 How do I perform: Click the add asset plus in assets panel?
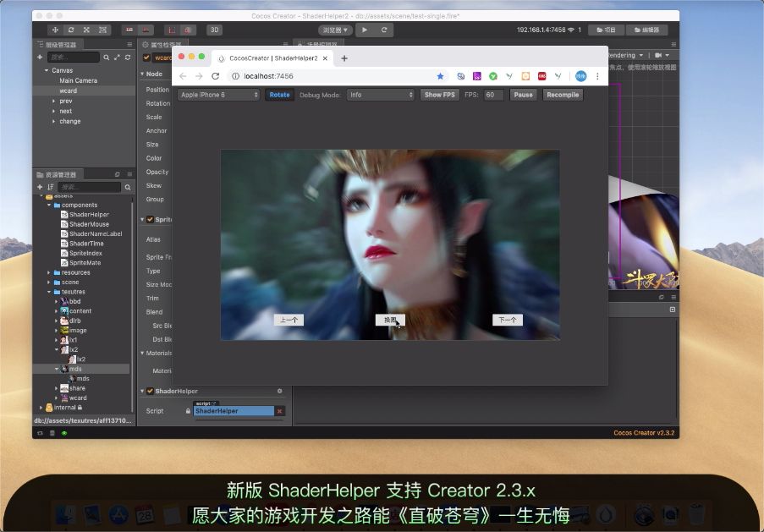point(40,187)
